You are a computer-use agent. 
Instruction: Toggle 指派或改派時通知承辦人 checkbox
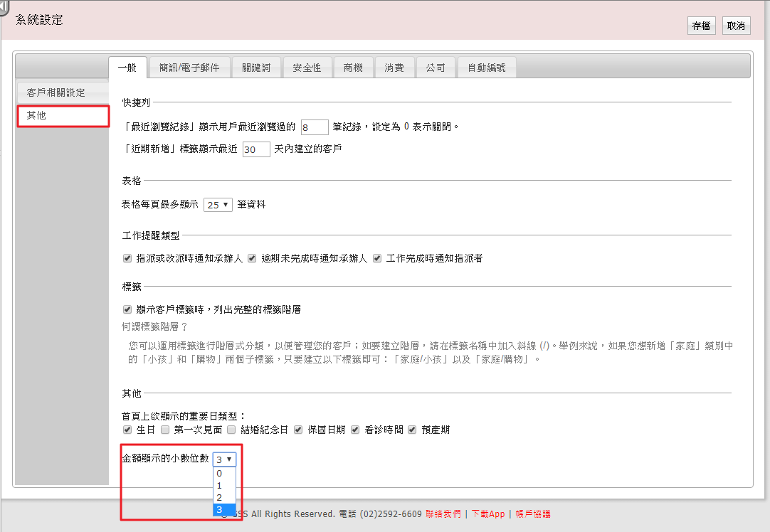127,258
